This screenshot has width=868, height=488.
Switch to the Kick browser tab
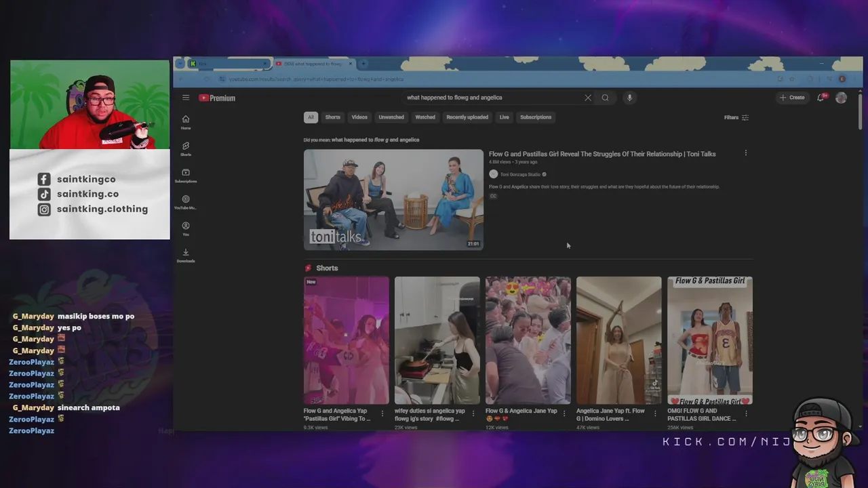coord(228,64)
